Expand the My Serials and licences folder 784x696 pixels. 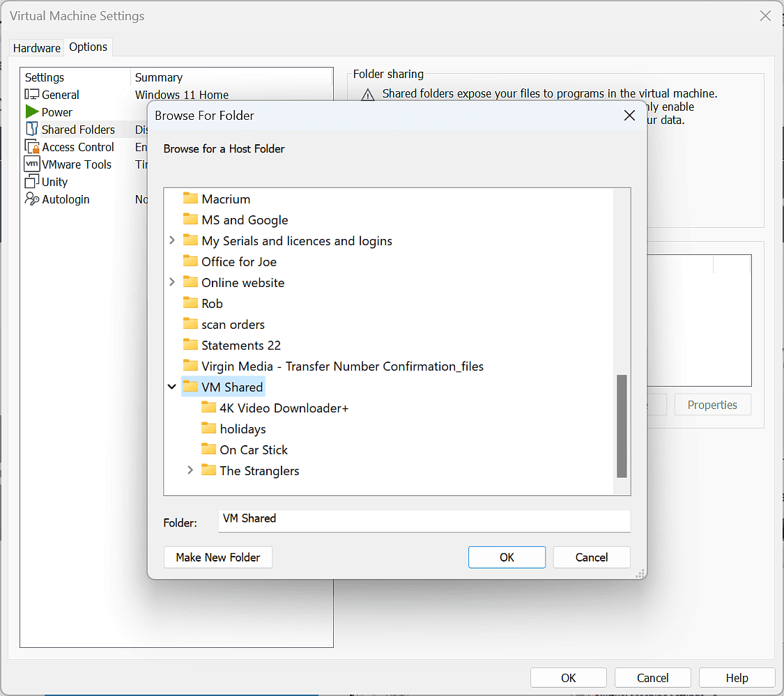[x=172, y=240]
